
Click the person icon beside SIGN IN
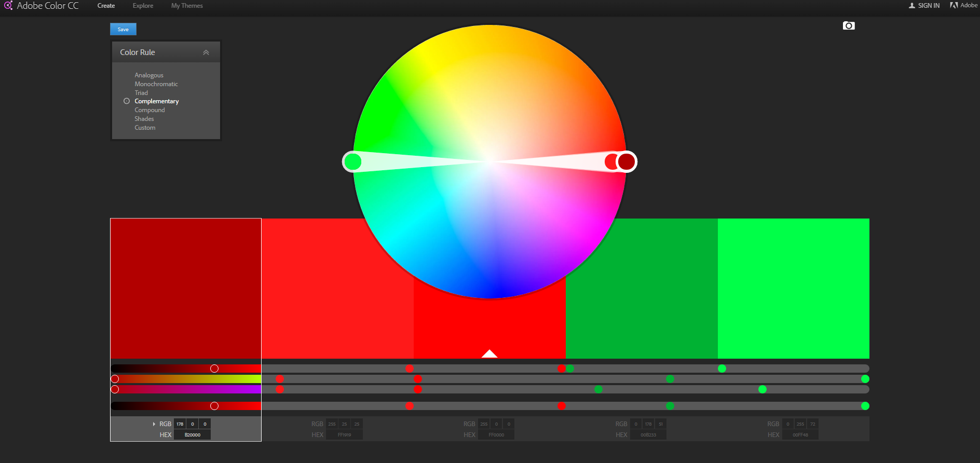point(912,6)
